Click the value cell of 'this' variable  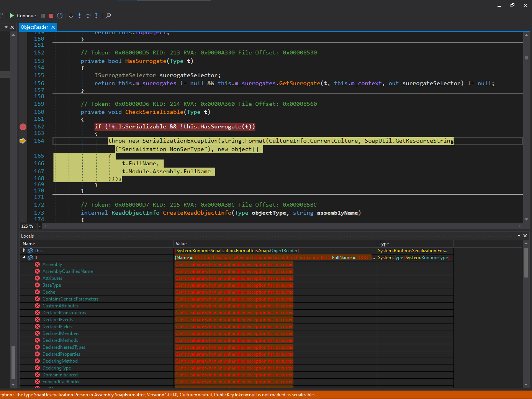coord(275,251)
